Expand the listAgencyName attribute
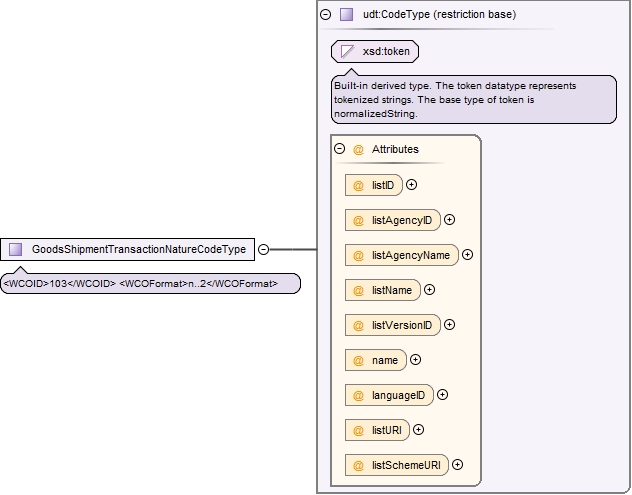The height and width of the screenshot is (495, 632). [x=468, y=255]
